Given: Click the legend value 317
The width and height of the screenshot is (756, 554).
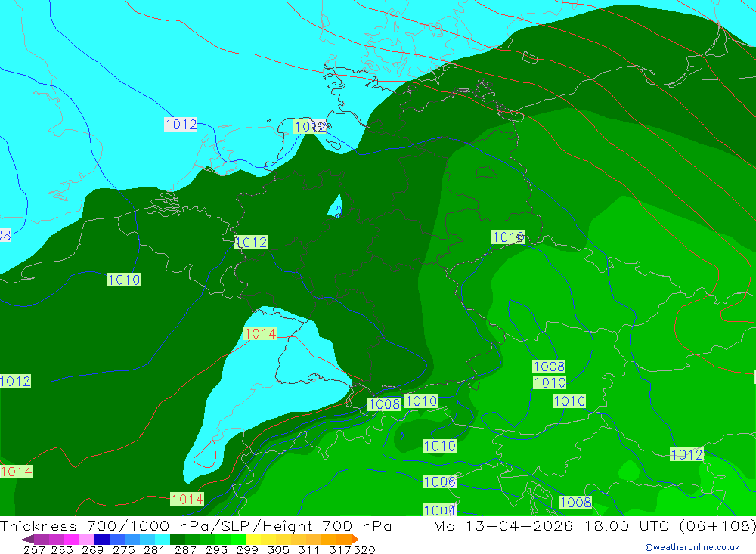Looking at the screenshot, I should point(340,550).
